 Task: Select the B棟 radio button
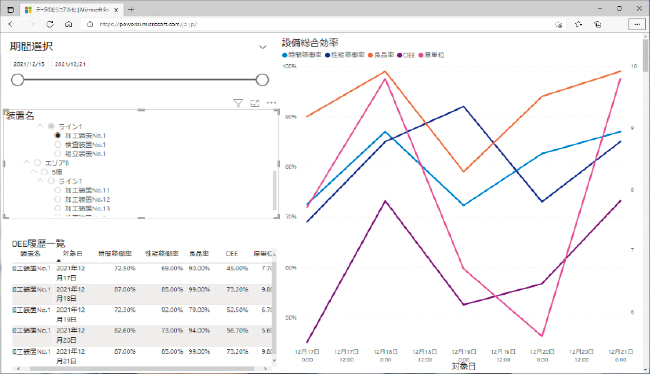[x=44, y=172]
